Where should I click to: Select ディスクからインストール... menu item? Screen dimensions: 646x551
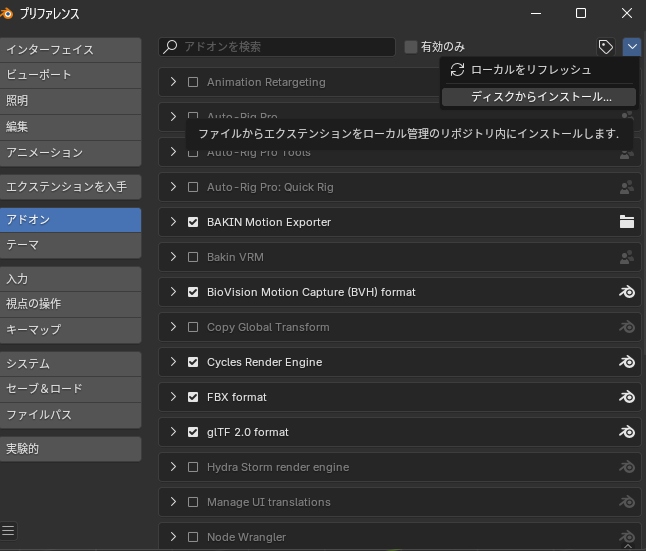pyautogui.click(x=540, y=97)
